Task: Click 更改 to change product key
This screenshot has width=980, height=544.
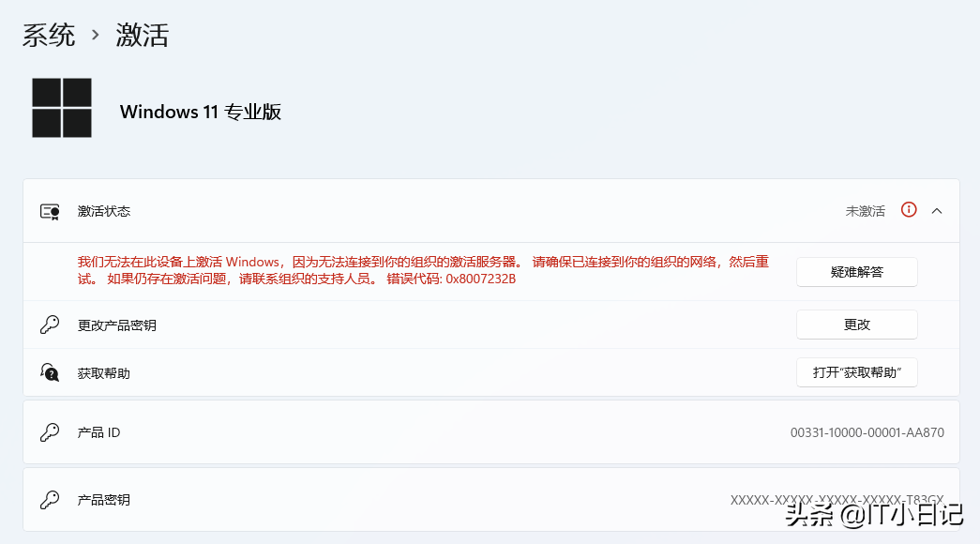Action: [857, 325]
